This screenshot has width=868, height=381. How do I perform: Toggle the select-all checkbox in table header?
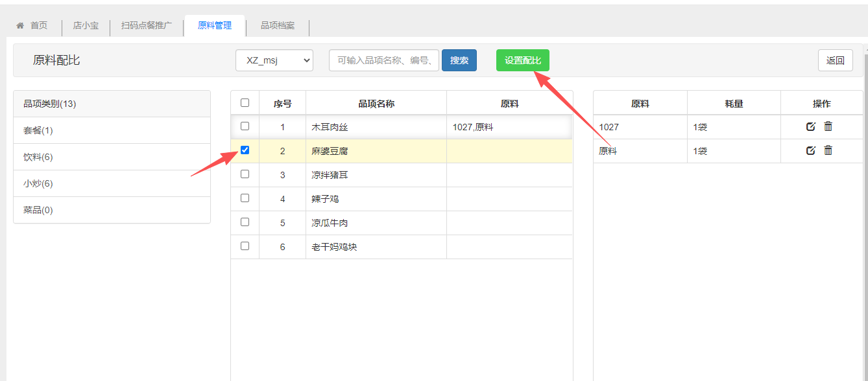pyautogui.click(x=245, y=102)
